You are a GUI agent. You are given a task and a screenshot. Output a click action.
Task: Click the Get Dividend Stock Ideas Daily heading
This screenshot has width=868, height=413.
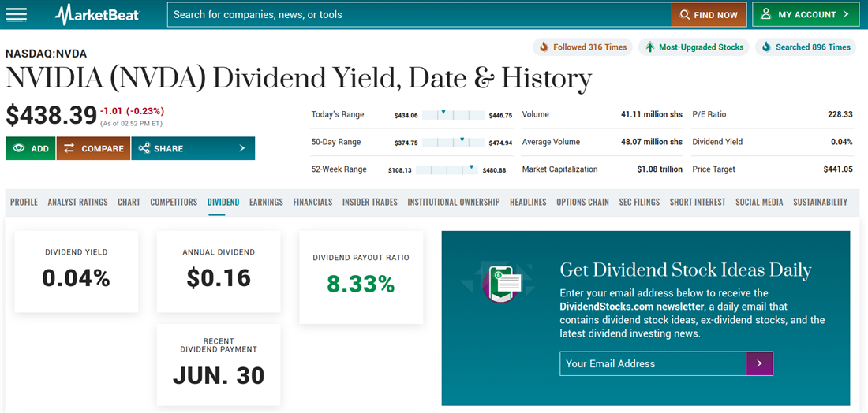[685, 270]
